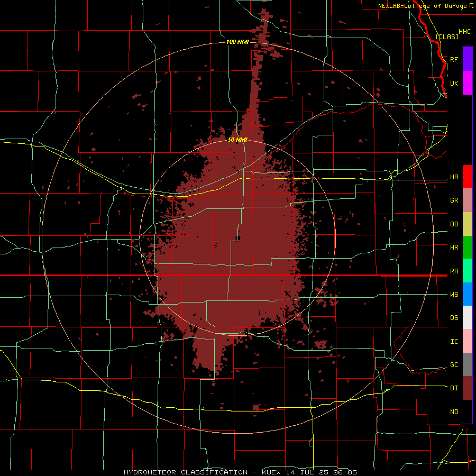Click the KUEX station identifier
This screenshot has width=476, height=476.
(x=271, y=472)
